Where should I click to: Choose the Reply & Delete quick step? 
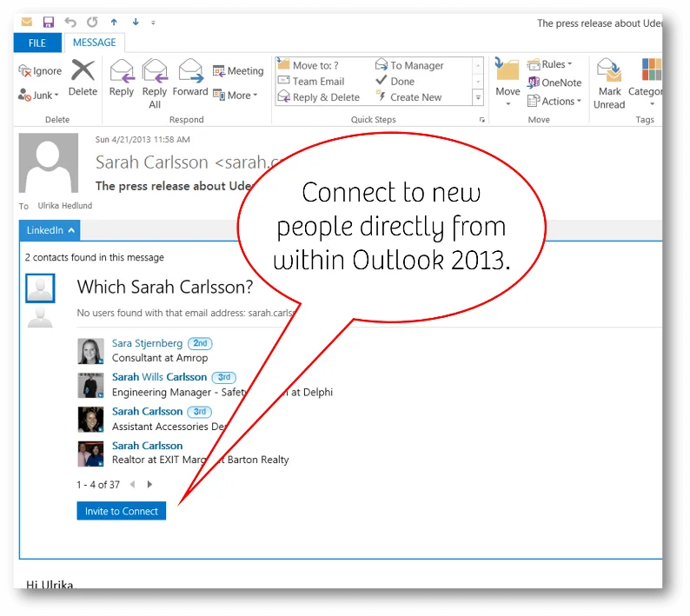click(x=319, y=97)
